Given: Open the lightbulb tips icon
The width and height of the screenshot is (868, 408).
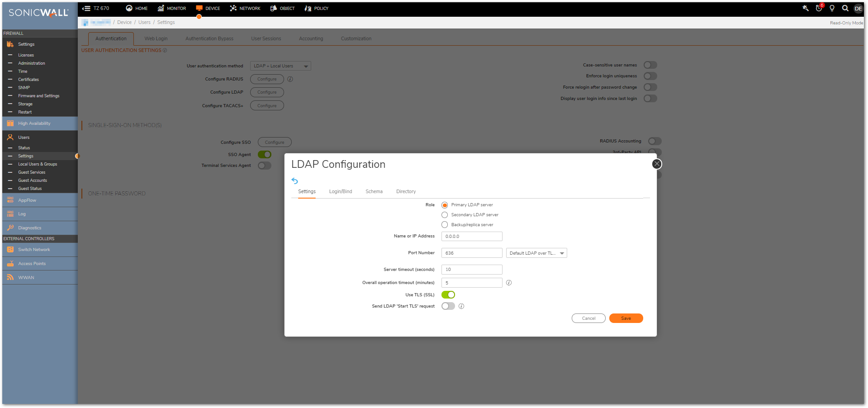Looking at the screenshot, I should 832,8.
